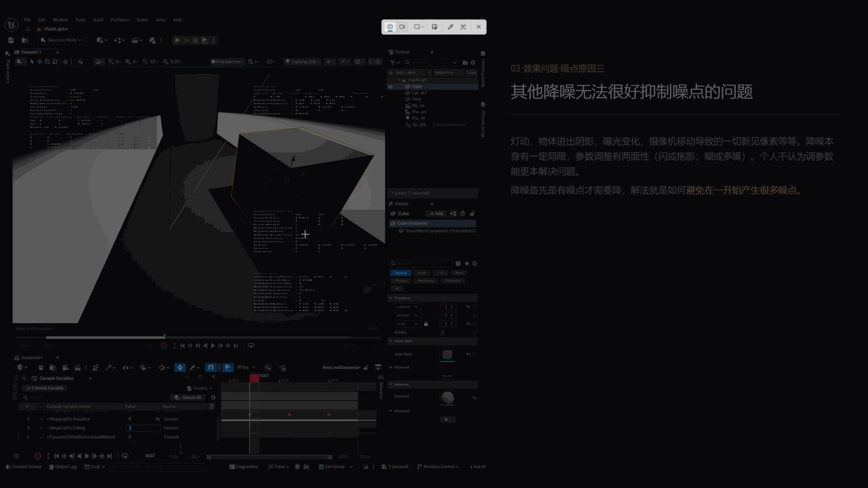
Task: Select the translate move gizmo tool
Action: click(x=40, y=62)
